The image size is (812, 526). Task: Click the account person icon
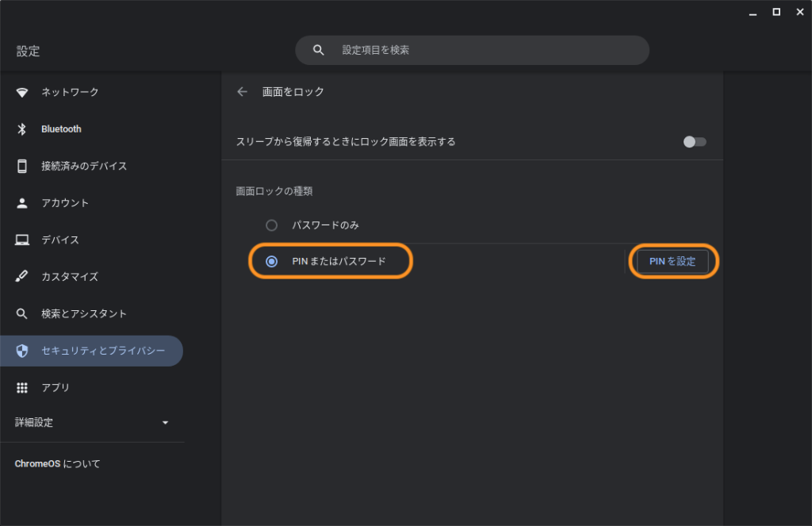(x=21, y=203)
